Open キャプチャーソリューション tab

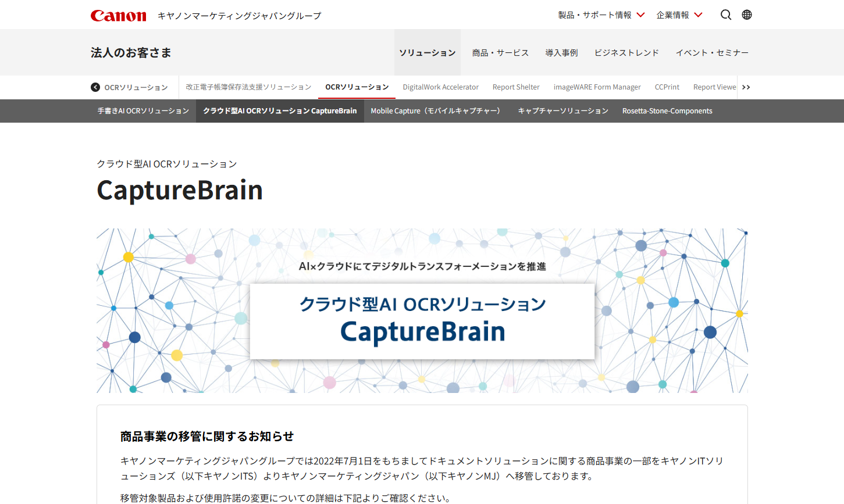[x=563, y=111]
